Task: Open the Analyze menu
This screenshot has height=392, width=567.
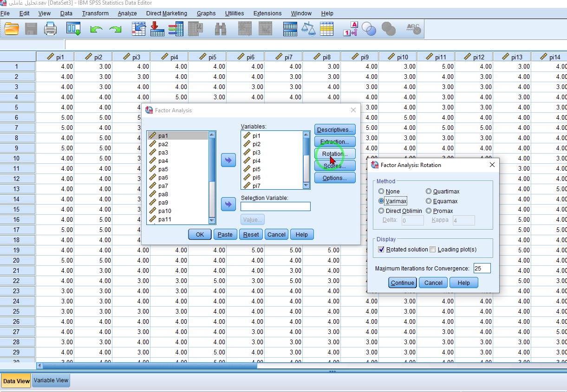Action: [127, 13]
